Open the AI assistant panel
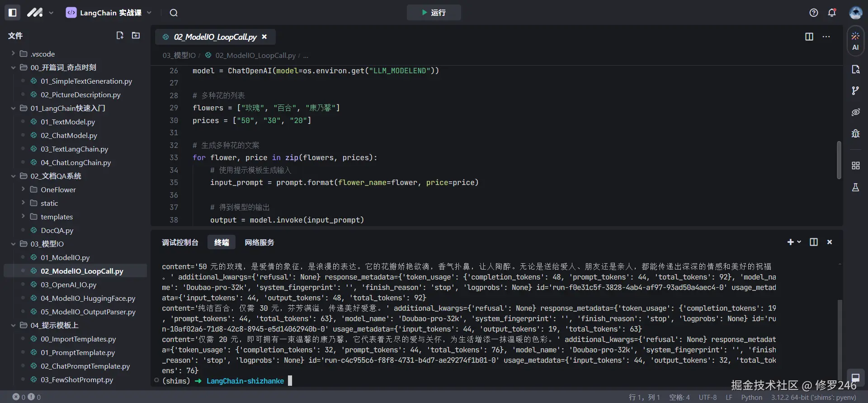 (855, 41)
